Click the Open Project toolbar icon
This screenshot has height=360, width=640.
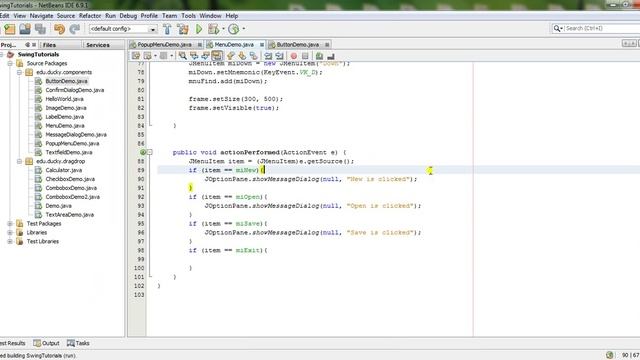pyautogui.click(x=25, y=29)
